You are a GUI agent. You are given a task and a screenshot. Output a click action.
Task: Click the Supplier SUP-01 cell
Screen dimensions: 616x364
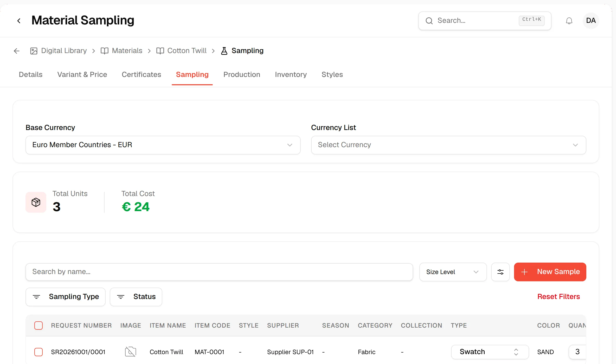coord(290,352)
